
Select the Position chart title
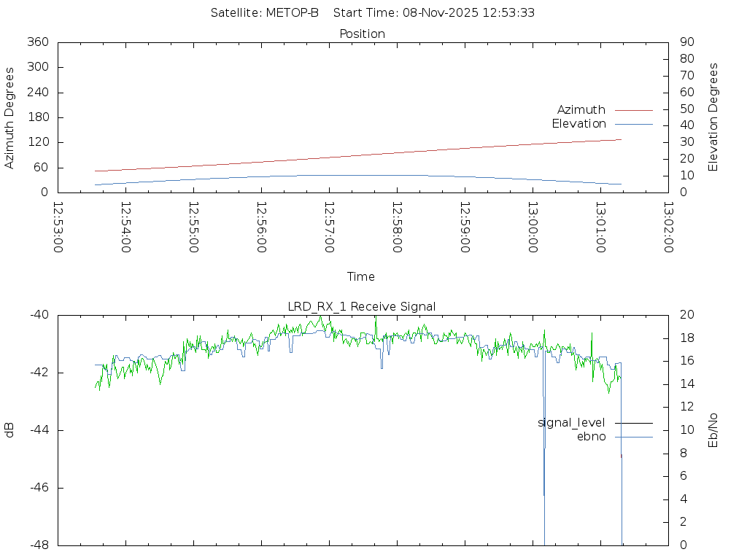362,34
